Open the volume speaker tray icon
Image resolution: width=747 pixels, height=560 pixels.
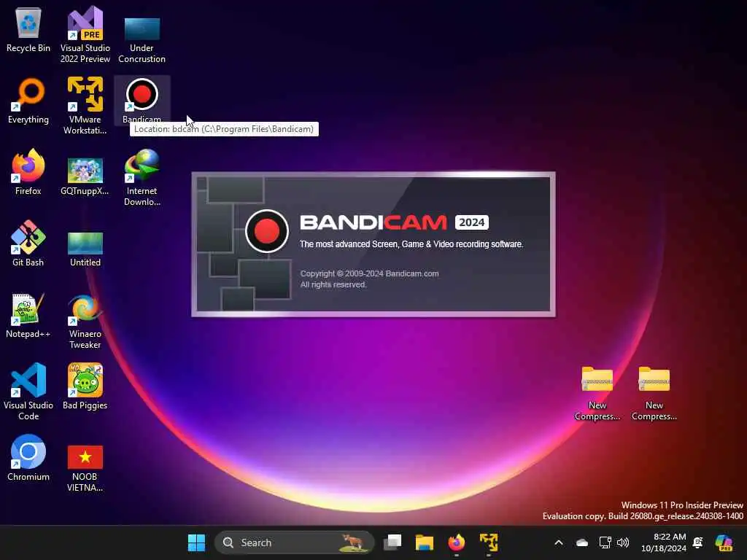623,542
